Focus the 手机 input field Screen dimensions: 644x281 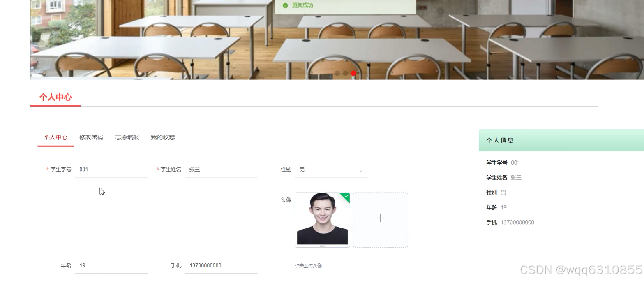(x=221, y=266)
